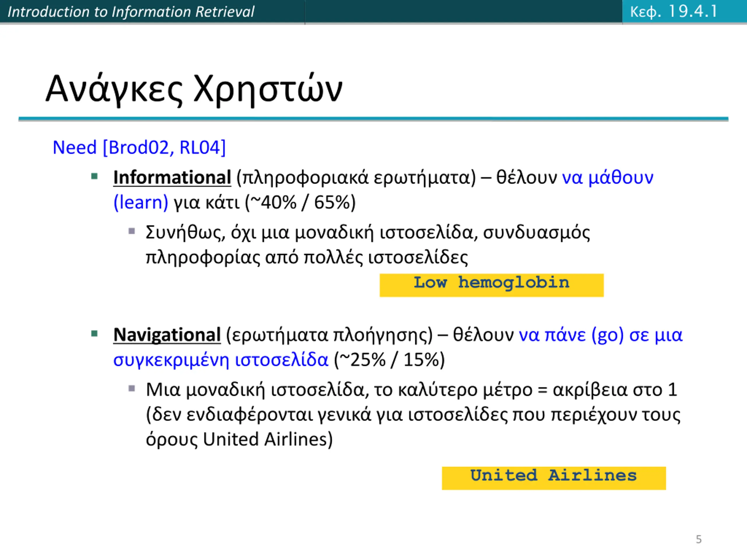Click the yellow United Airlines box

pyautogui.click(x=554, y=478)
